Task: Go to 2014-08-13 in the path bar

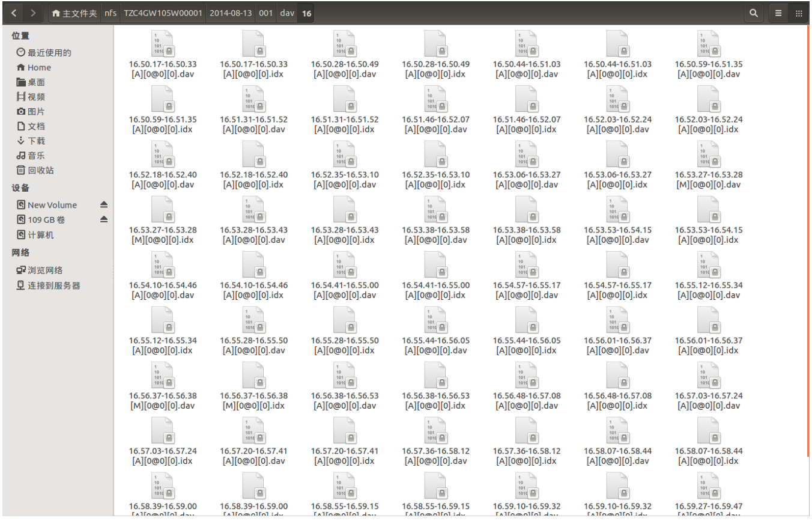Action: click(231, 13)
